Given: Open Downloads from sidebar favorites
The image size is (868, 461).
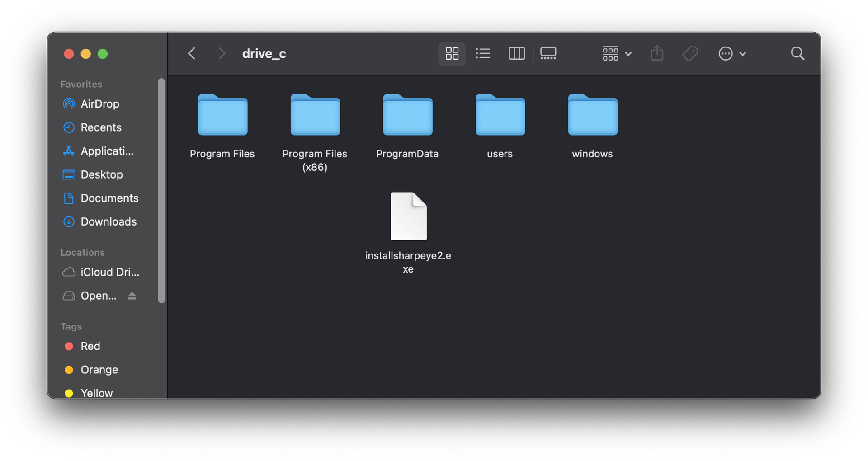Looking at the screenshot, I should (108, 222).
